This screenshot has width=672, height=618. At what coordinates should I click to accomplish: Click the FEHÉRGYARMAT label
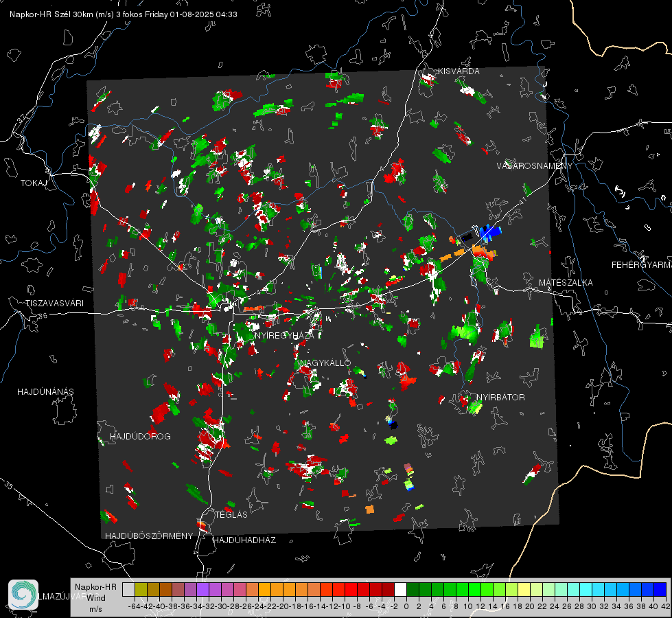click(642, 265)
